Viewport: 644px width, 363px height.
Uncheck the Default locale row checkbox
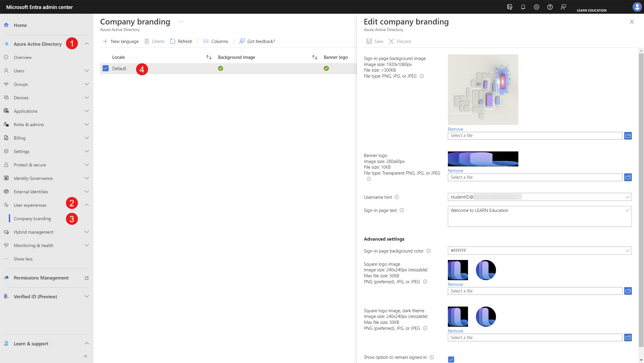coord(106,68)
